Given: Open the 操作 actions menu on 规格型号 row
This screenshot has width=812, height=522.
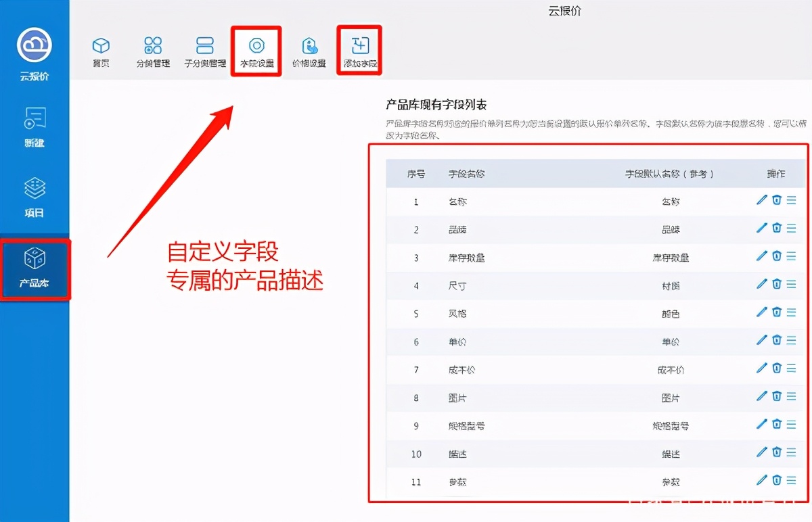Looking at the screenshot, I should 791,426.
